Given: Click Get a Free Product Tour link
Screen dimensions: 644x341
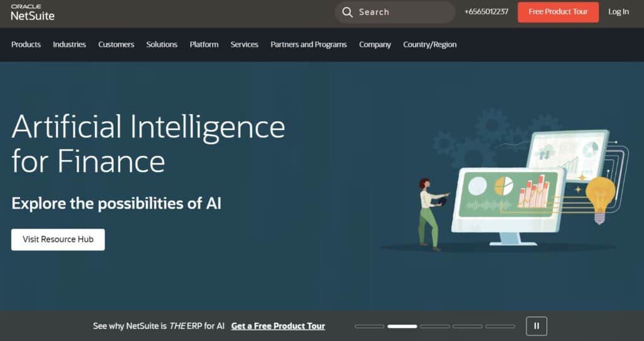Looking at the screenshot, I should point(278,326).
